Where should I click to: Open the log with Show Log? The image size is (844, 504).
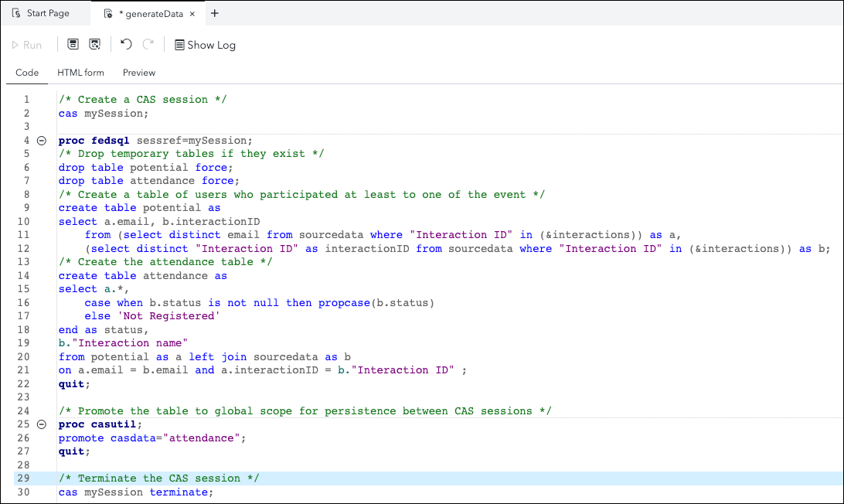pyautogui.click(x=205, y=45)
